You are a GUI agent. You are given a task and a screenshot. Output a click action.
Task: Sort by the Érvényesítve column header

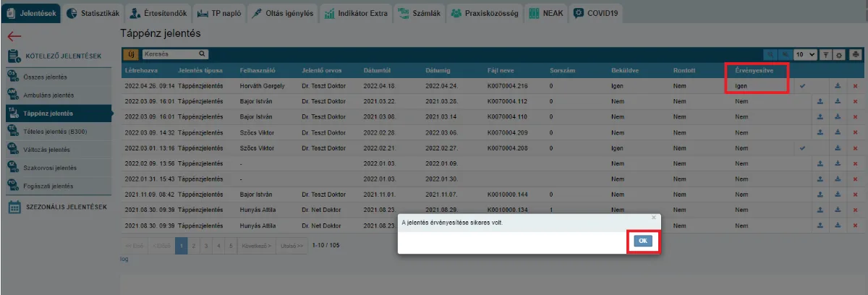pyautogui.click(x=754, y=70)
